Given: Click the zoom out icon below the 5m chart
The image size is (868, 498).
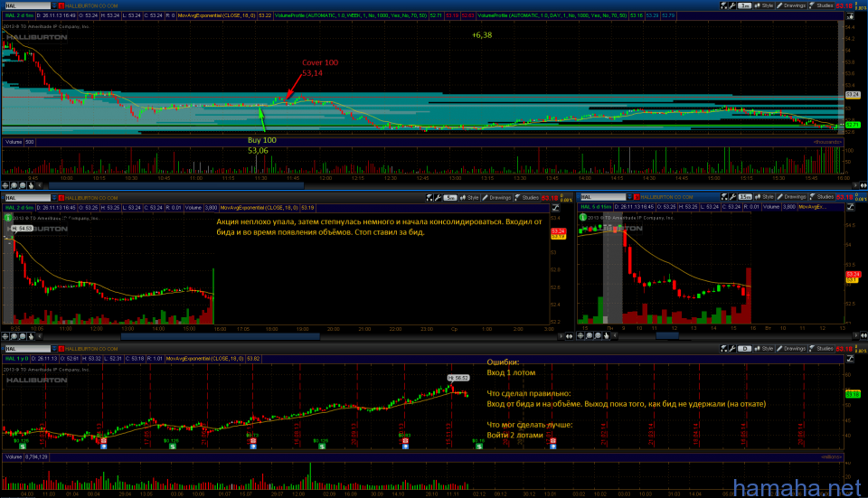Looking at the screenshot, I should tap(23, 336).
